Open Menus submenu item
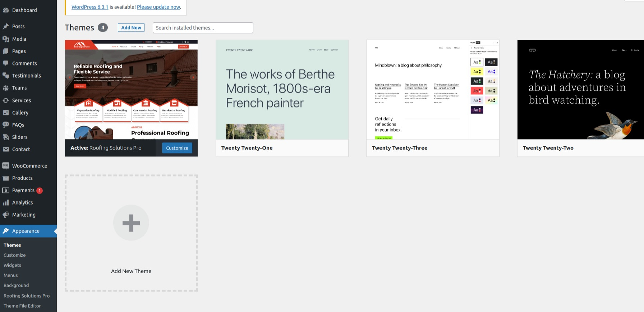The width and height of the screenshot is (644, 312). coord(11,275)
